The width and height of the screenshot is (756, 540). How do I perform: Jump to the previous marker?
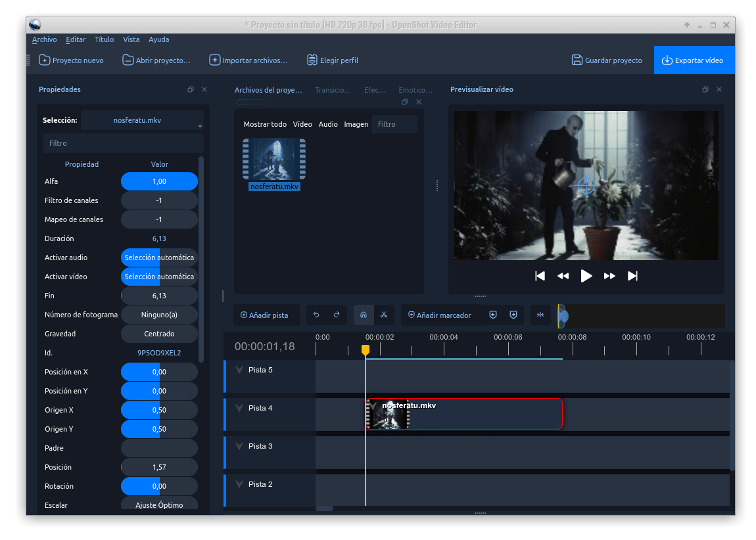(x=493, y=315)
